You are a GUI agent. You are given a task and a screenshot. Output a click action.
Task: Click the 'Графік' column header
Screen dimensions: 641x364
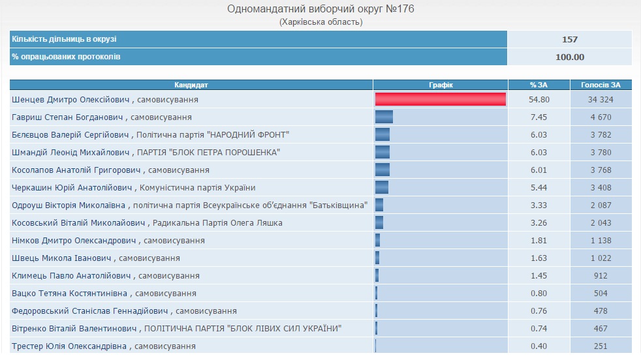pyautogui.click(x=441, y=85)
